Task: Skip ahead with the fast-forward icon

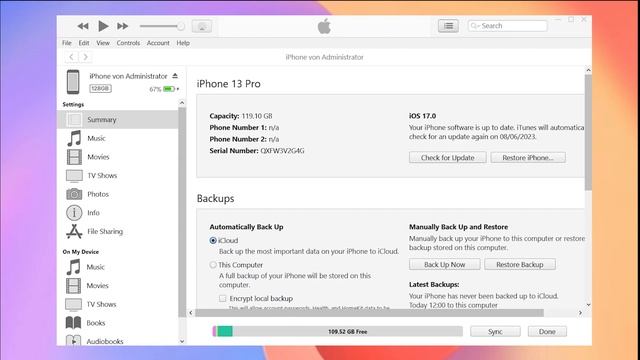Action: pyautogui.click(x=122, y=26)
